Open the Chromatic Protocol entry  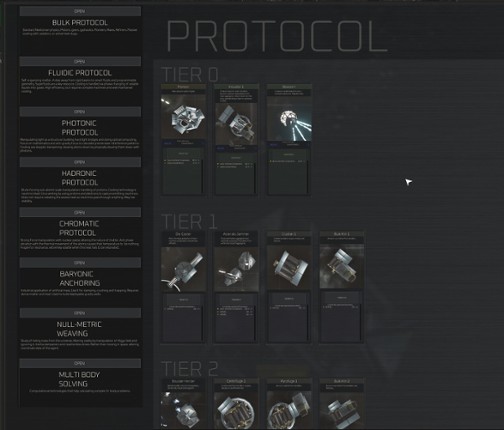pos(80,212)
